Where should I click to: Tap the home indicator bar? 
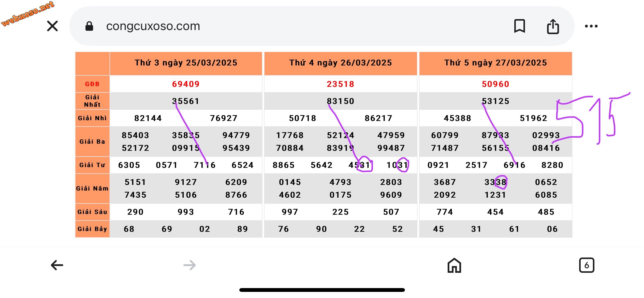[x=322, y=290]
